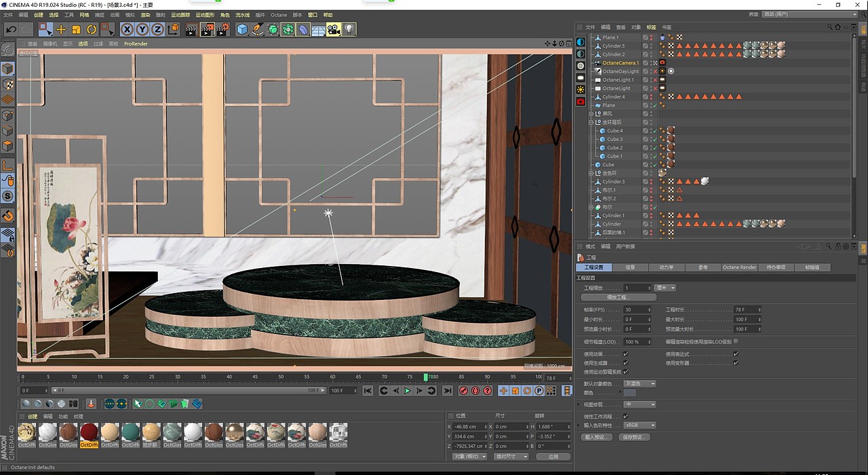Image resolution: width=868 pixels, height=475 pixels.
Task: Uncheck 使用动画 checkbox
Action: point(626,354)
